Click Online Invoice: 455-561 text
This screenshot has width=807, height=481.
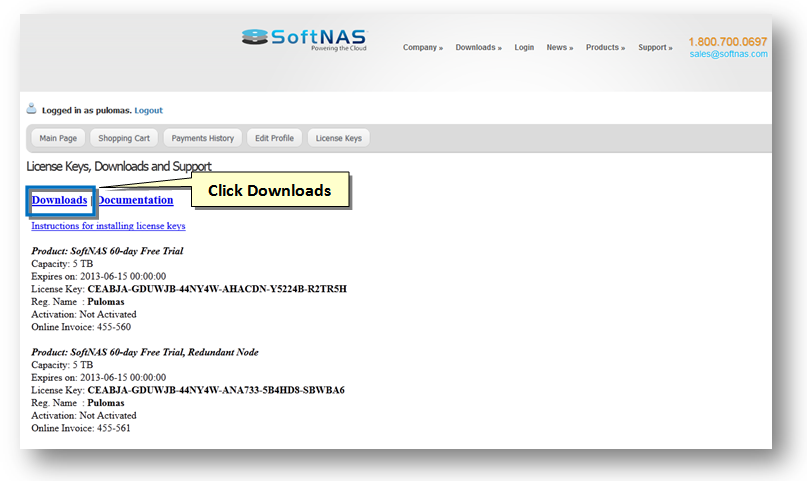tap(81, 428)
